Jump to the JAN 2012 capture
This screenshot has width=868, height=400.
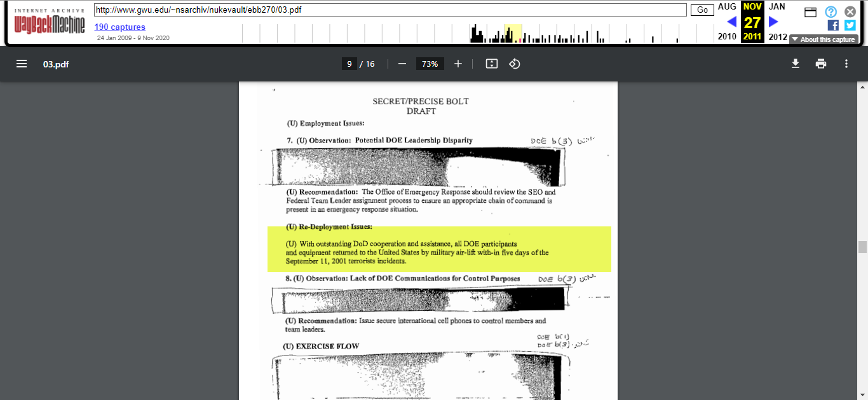(x=777, y=6)
